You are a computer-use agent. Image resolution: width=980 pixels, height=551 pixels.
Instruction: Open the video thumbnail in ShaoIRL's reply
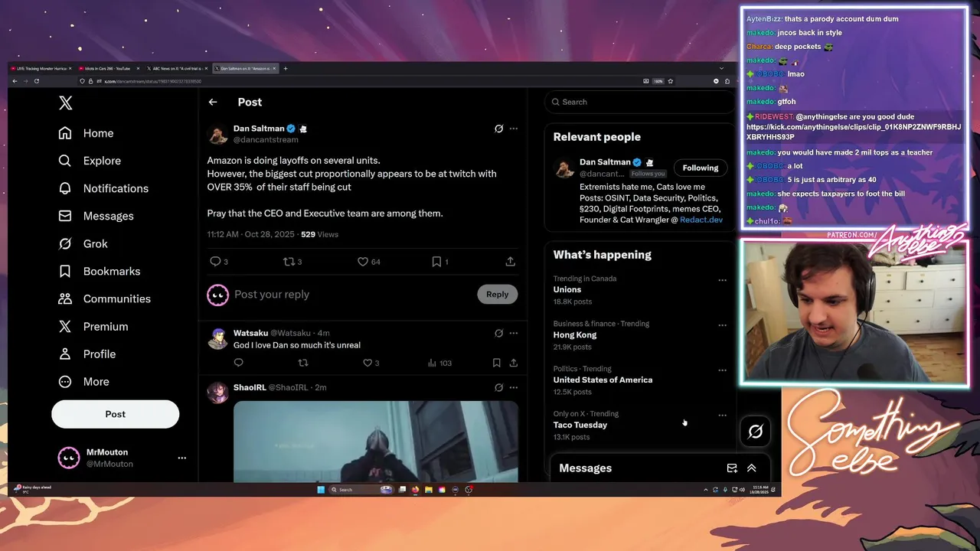tap(376, 442)
